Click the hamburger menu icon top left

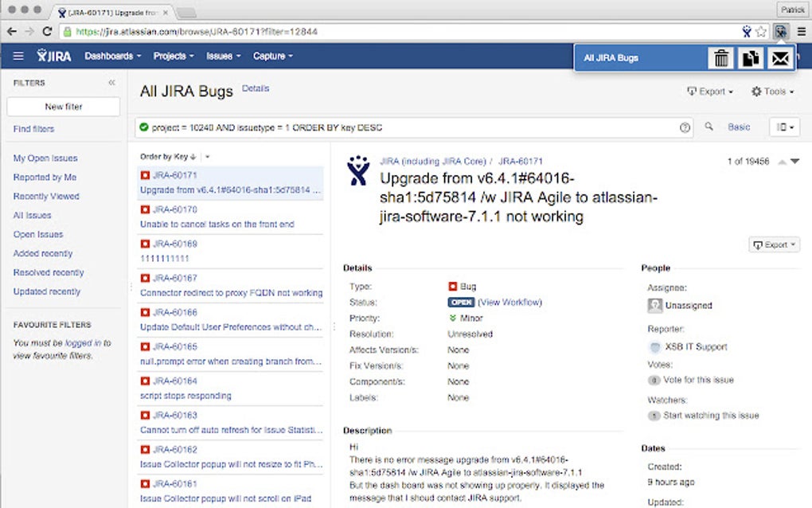point(18,56)
